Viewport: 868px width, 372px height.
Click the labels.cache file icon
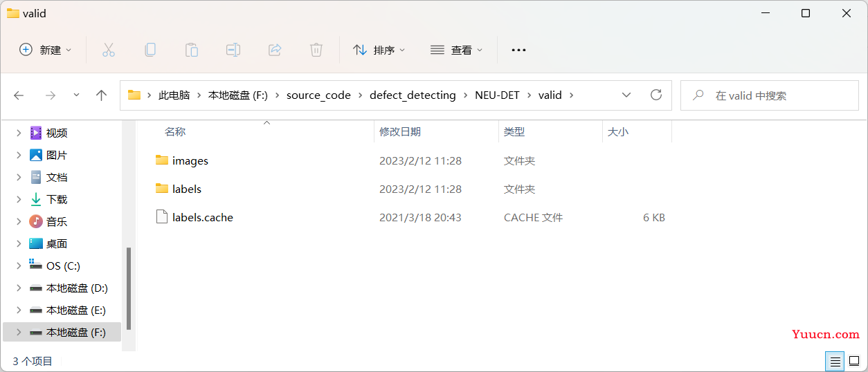pyautogui.click(x=162, y=217)
